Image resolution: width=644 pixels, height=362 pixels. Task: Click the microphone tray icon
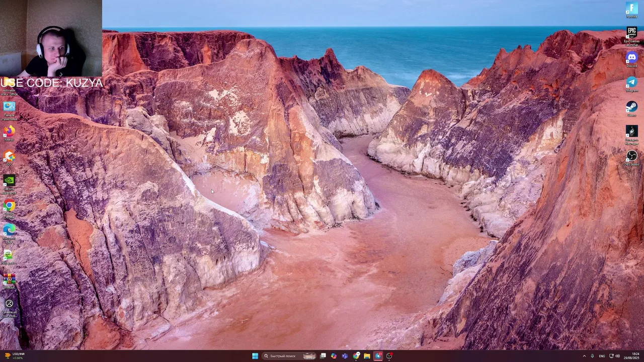[592, 356]
